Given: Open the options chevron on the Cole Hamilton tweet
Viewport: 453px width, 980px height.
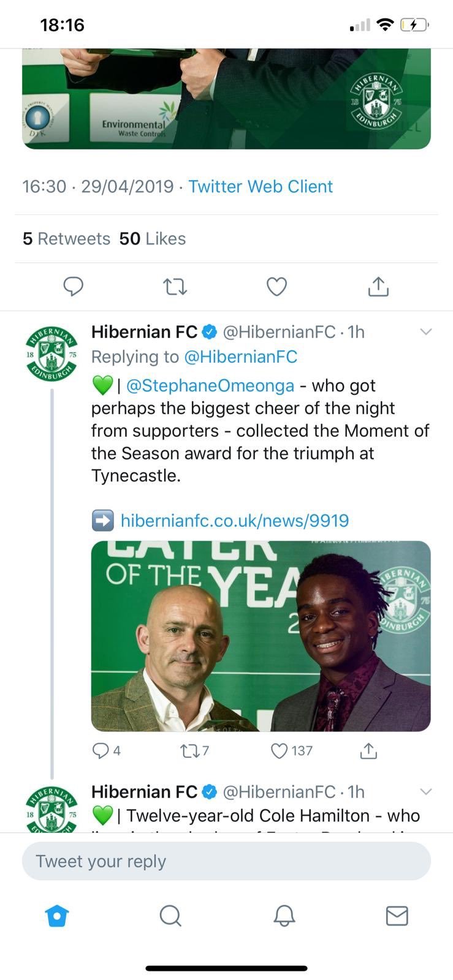Looking at the screenshot, I should point(426,791).
